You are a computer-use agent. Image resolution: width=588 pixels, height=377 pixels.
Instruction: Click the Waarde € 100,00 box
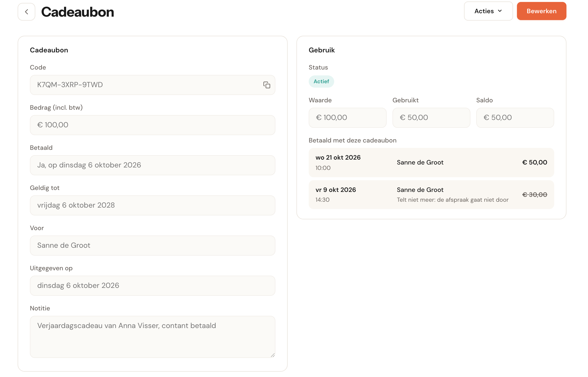[347, 118]
